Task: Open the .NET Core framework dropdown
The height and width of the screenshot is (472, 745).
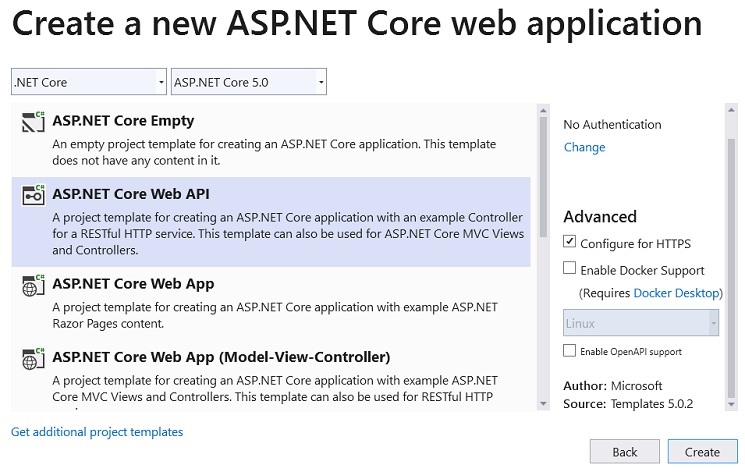Action: coord(89,82)
